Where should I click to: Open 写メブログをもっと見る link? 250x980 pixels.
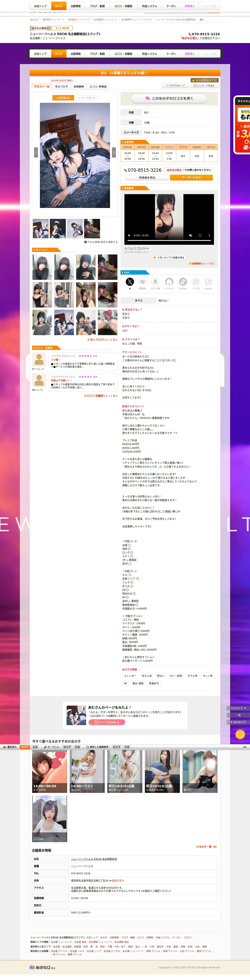102,340
